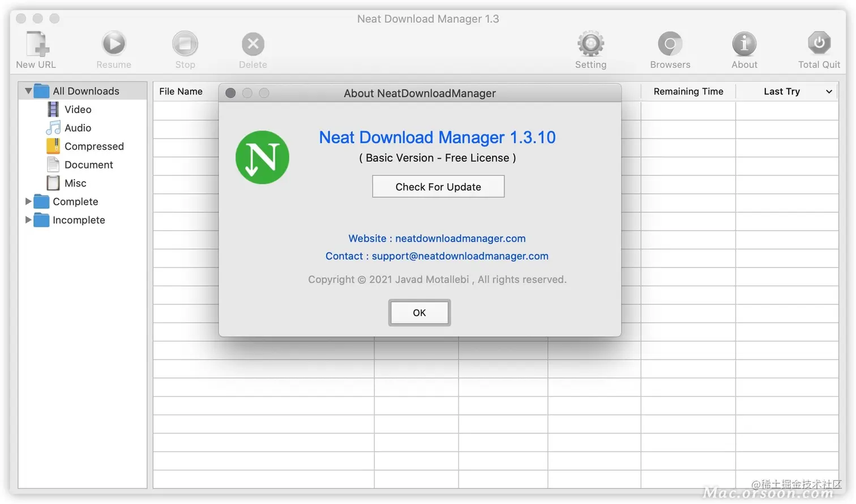Image resolution: width=856 pixels, height=504 pixels.
Task: Open the neatdownloadmanager.com website link
Action: pos(460,239)
